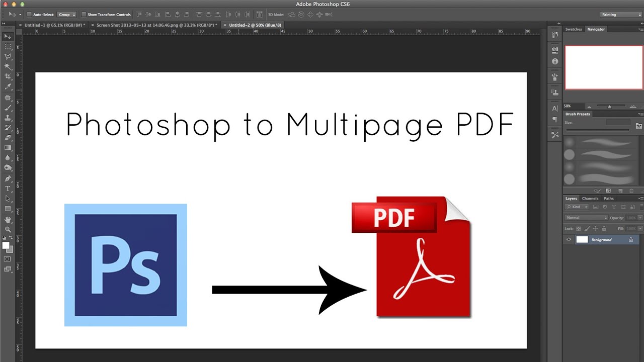This screenshot has width=644, height=362.
Task: Click the Auto-Align Layers icon
Action: coord(260,15)
